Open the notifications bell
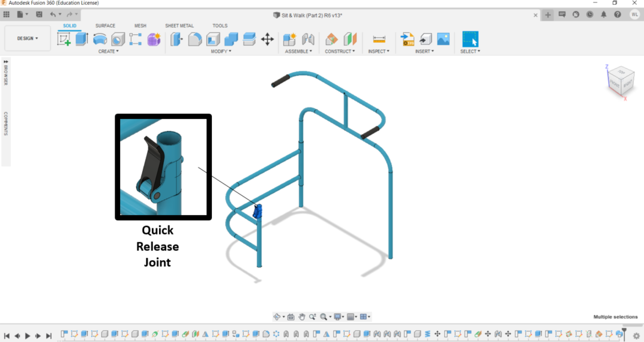 (x=604, y=14)
